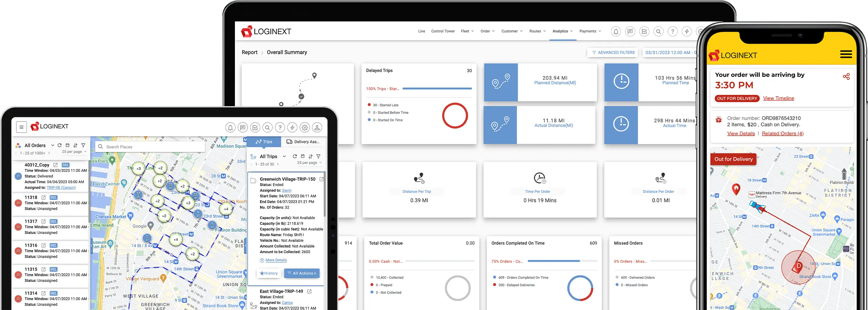Screen dimensions: 868x310
Task: Open the phone app hamburger menu
Action: tap(846, 54)
